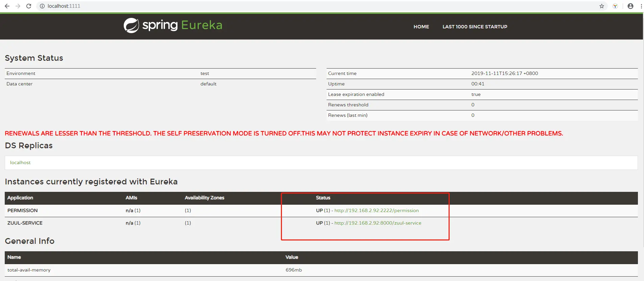Click the Instances currently registered heading
The height and width of the screenshot is (281, 644).
point(91,182)
